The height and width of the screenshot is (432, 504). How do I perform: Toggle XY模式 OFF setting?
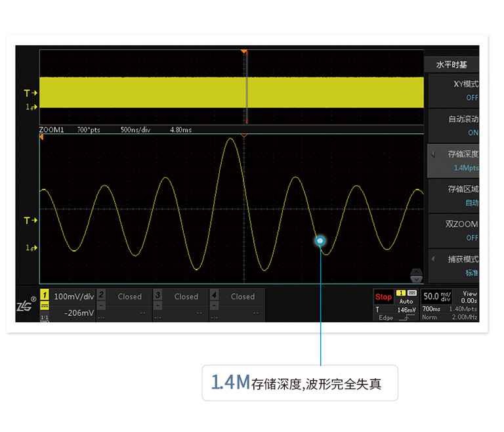[x=453, y=91]
